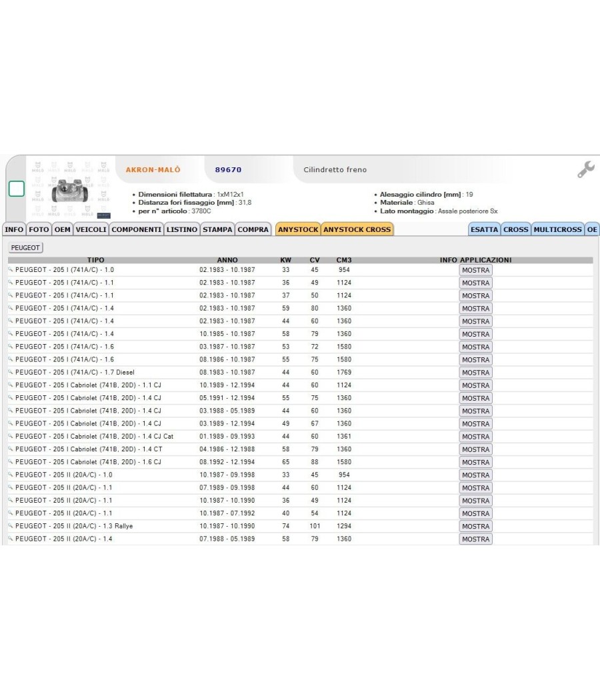Click magnifier icon for 205 II 1.1 40 kW row
Screen dimensions: 600x700
click(x=10, y=513)
